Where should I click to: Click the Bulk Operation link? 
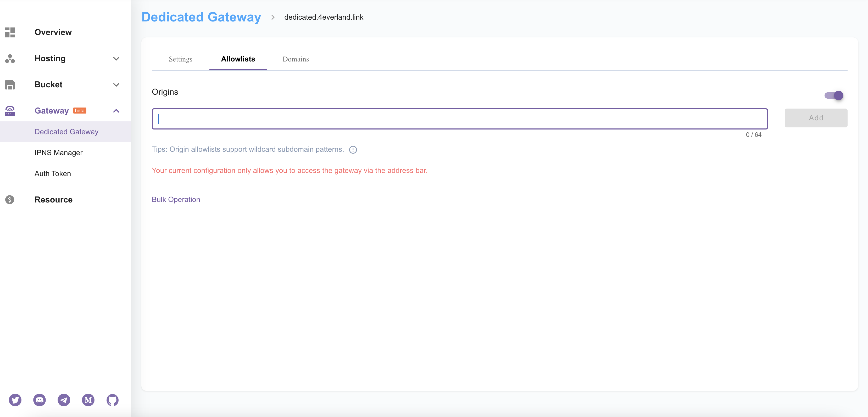coord(176,199)
